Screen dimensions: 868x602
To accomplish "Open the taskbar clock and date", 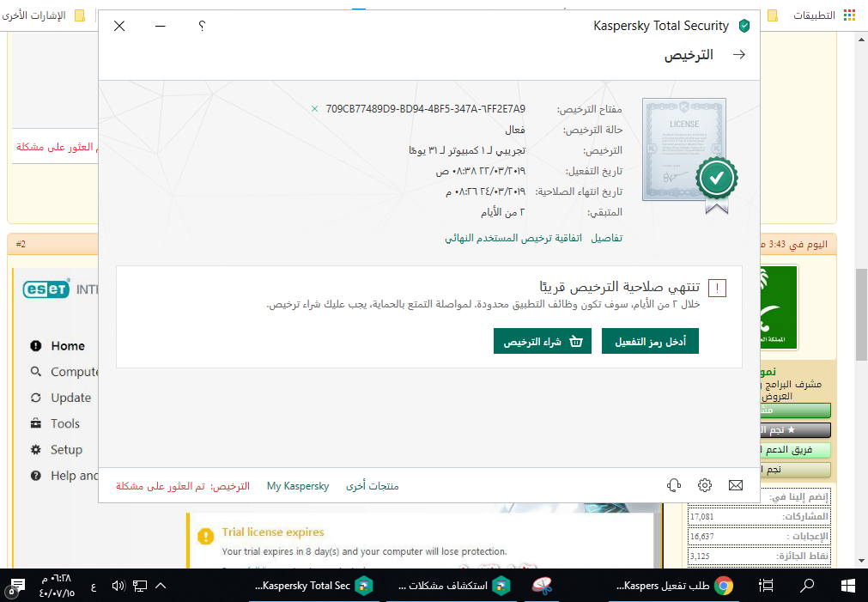I will pos(57,586).
